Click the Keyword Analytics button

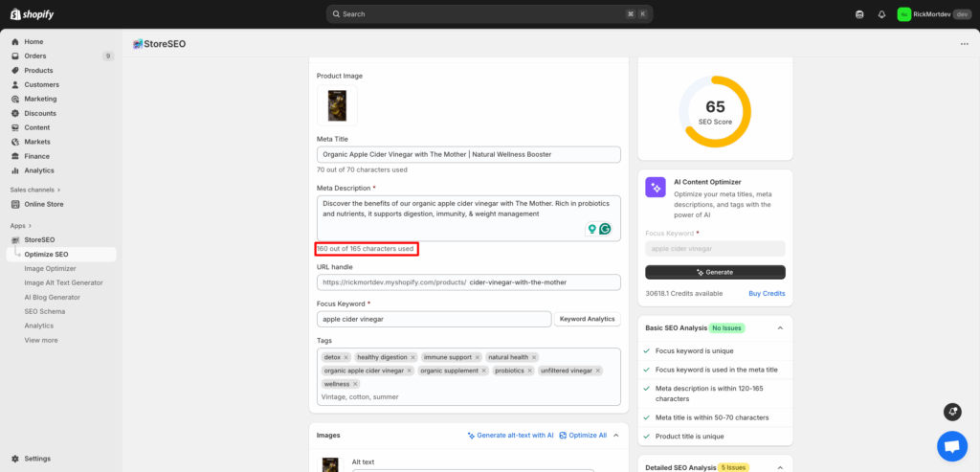click(587, 319)
